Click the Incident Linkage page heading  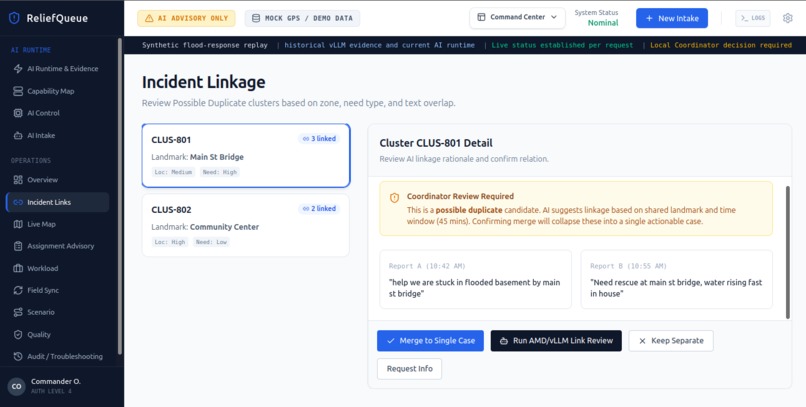click(x=204, y=82)
